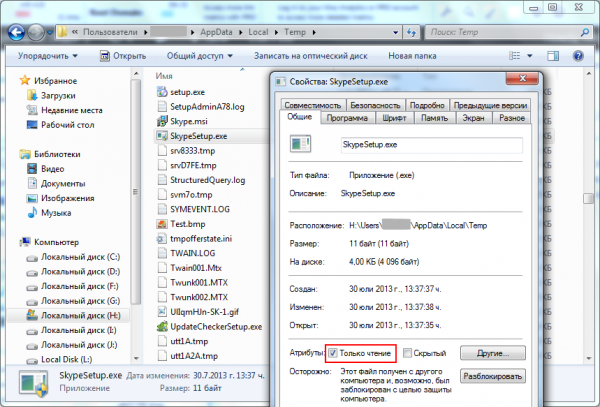Uncheck the Только чтение checkbox
Image resolution: width=600 pixels, height=407 pixels.
pos(333,353)
